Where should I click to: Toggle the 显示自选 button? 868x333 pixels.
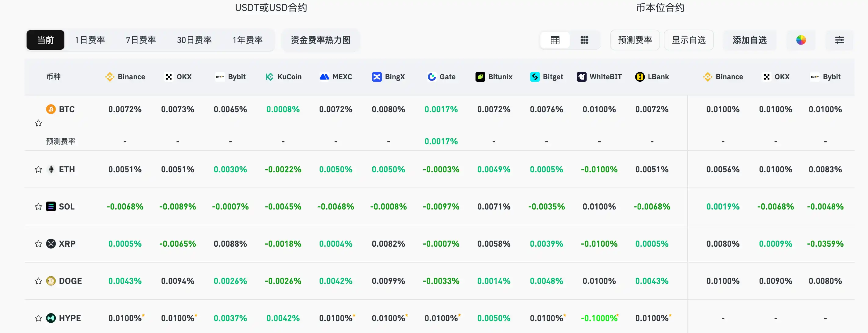pyautogui.click(x=689, y=40)
